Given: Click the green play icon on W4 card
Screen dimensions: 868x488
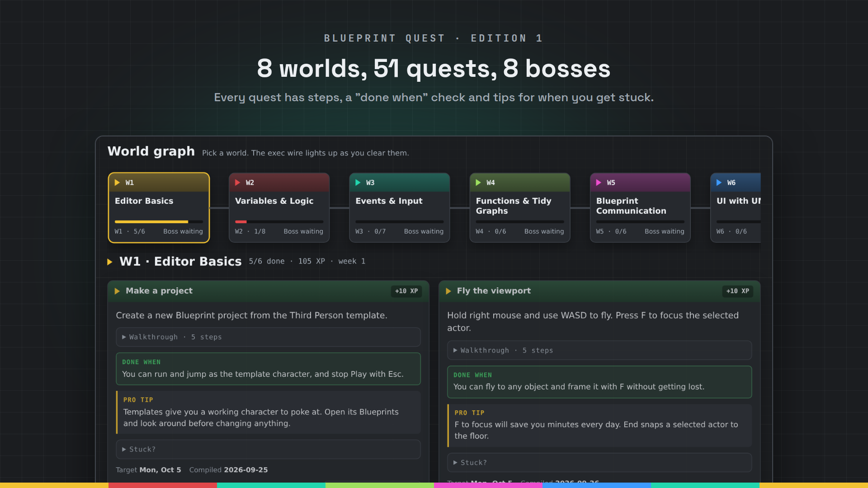Looking at the screenshot, I should 478,183.
